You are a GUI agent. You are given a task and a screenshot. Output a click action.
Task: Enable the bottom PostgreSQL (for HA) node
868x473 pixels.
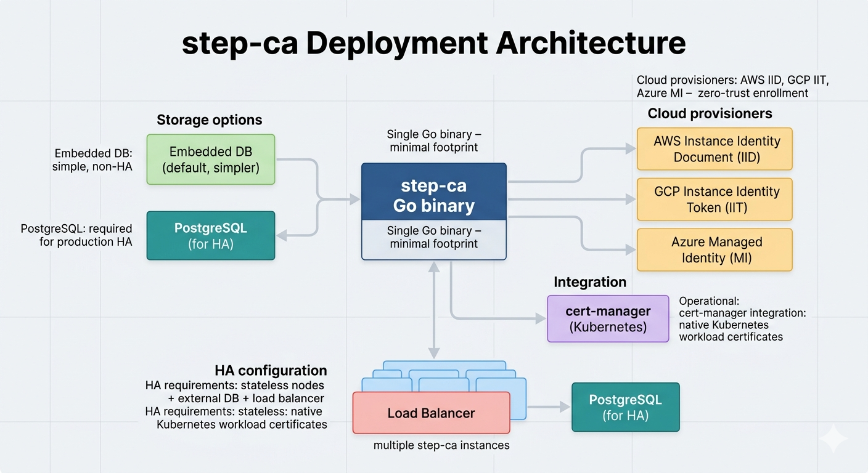625,406
